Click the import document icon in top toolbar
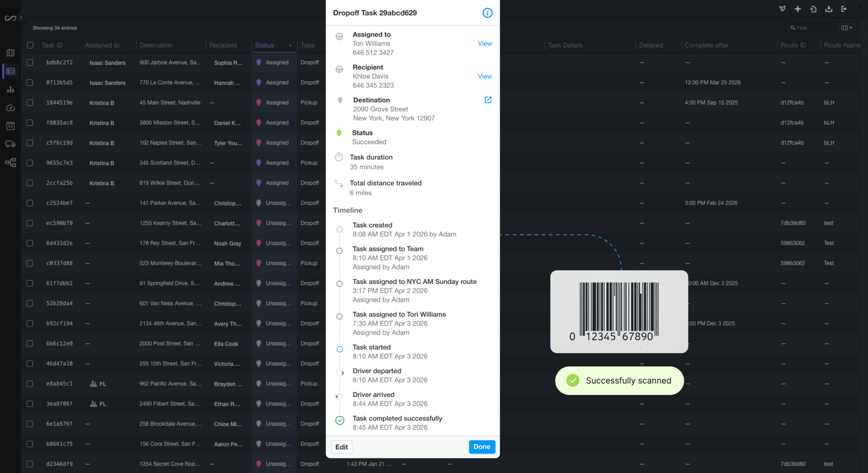The width and height of the screenshot is (868, 473). [x=813, y=9]
